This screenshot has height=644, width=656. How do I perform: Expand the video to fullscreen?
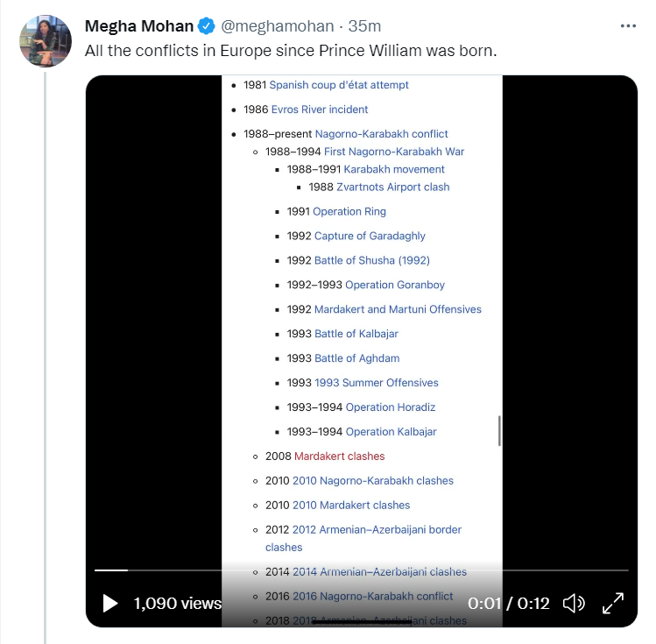(613, 603)
